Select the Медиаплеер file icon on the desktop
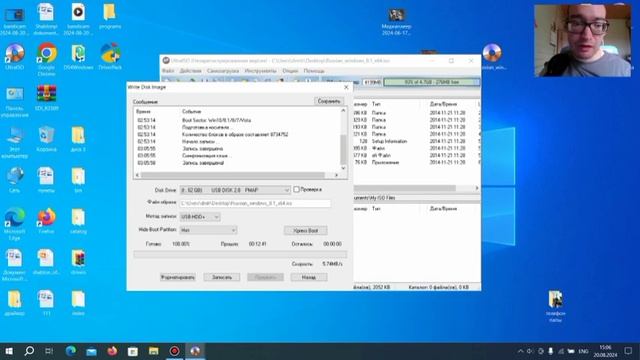The height and width of the screenshot is (360, 640). (x=396, y=22)
